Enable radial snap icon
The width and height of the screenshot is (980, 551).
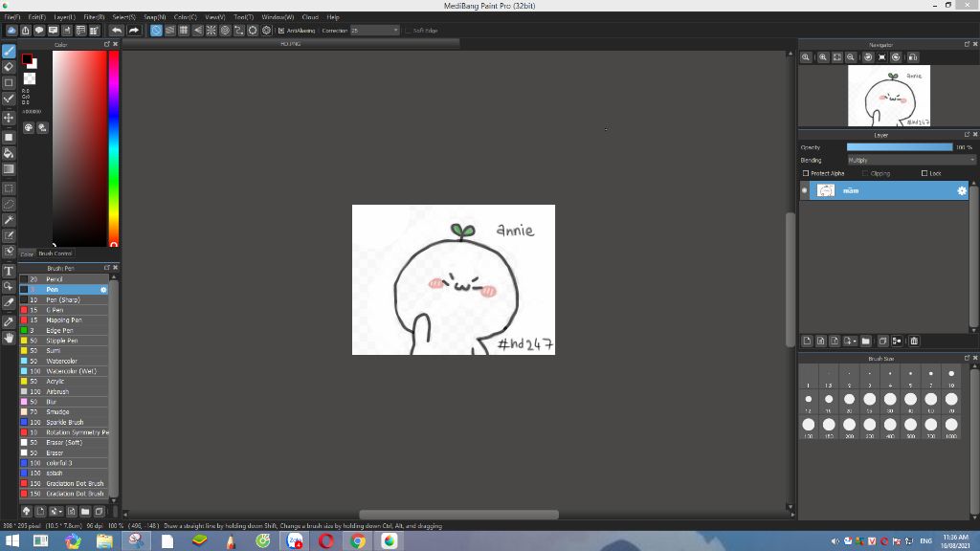(x=212, y=30)
